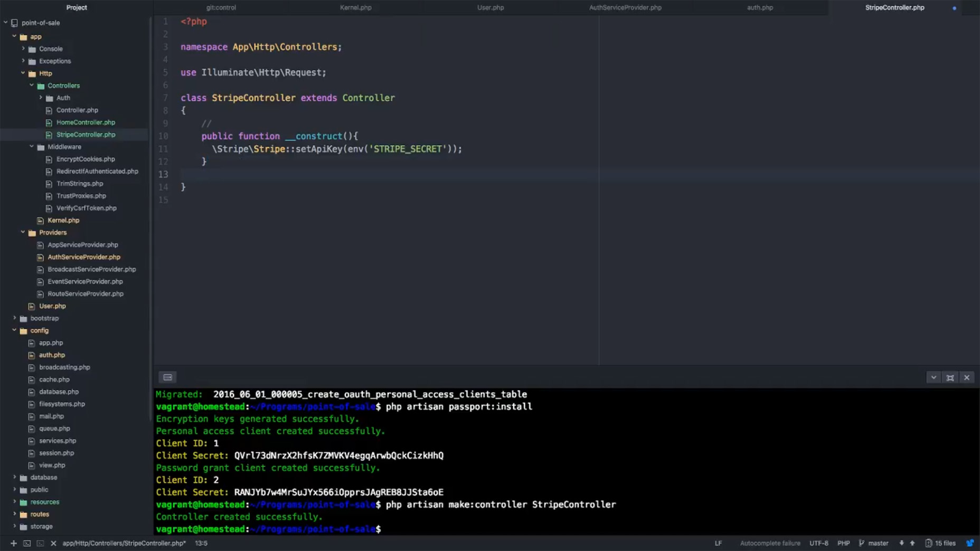Click the terminal session icon in status bar

point(27,543)
